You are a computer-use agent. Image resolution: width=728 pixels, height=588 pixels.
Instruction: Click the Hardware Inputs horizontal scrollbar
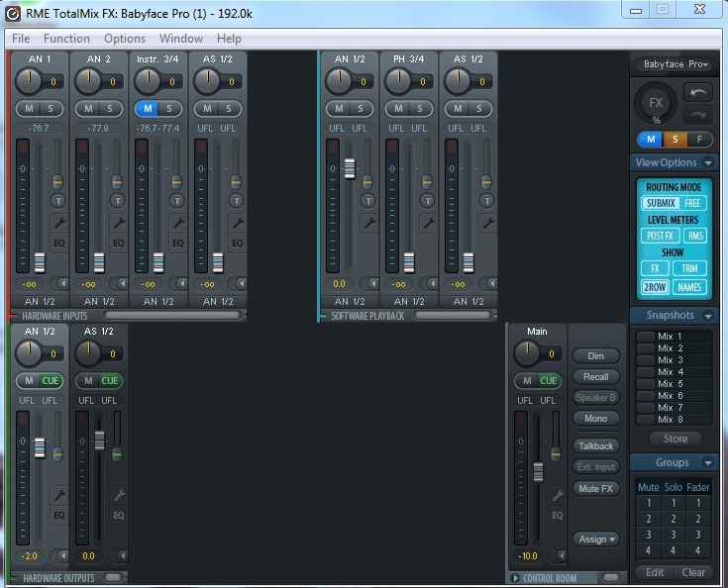click(x=172, y=316)
